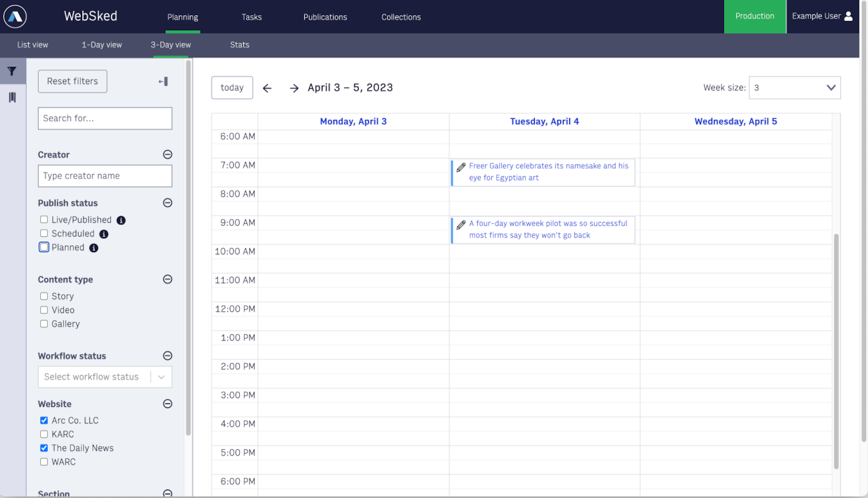Open the 1-Day view tab
The width and height of the screenshot is (868, 498).
(x=101, y=45)
